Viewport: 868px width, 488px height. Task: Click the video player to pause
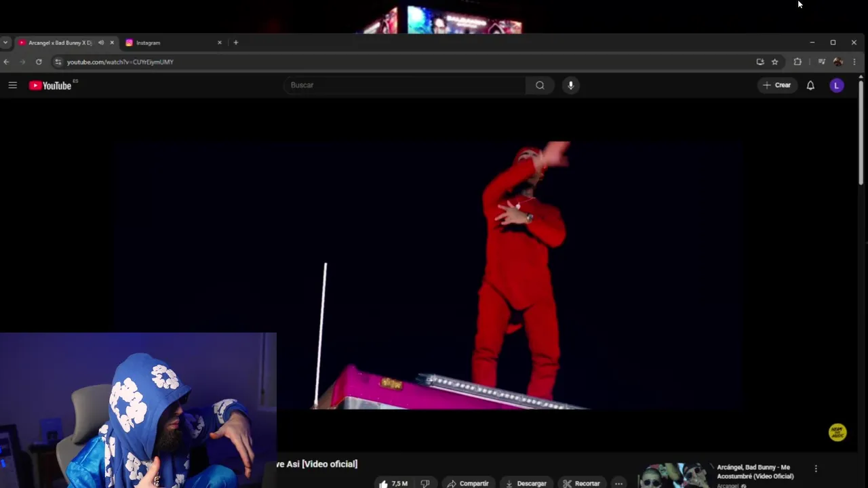[x=428, y=274]
